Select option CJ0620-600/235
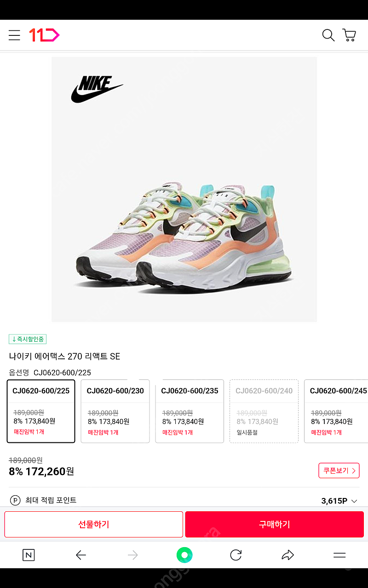This screenshot has width=368, height=588. [190, 411]
